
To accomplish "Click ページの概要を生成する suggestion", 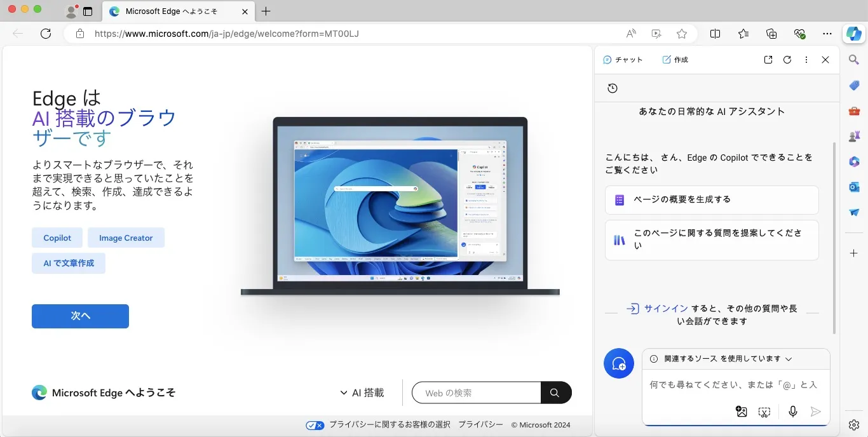I will pos(712,200).
